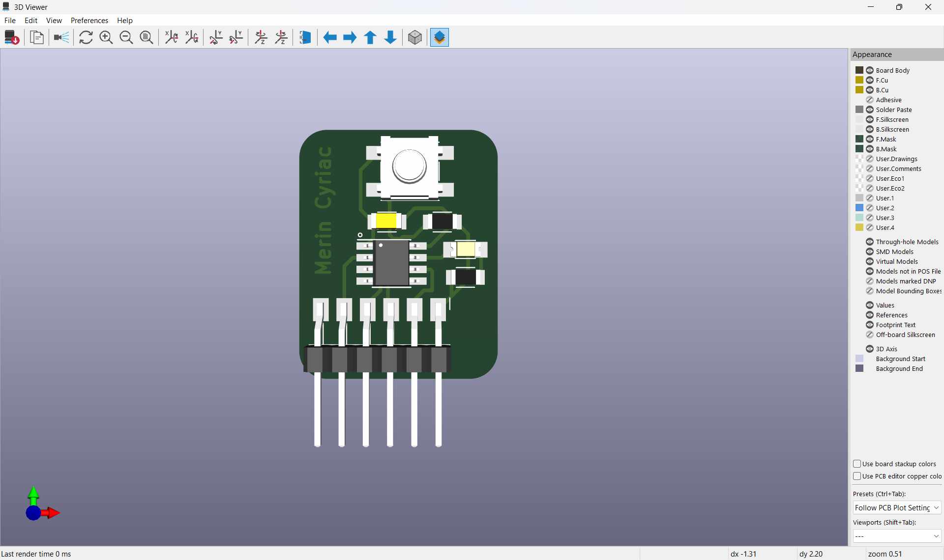Image resolution: width=944 pixels, height=560 pixels.
Task: Toggle orthographic projection mode
Action: (414, 37)
